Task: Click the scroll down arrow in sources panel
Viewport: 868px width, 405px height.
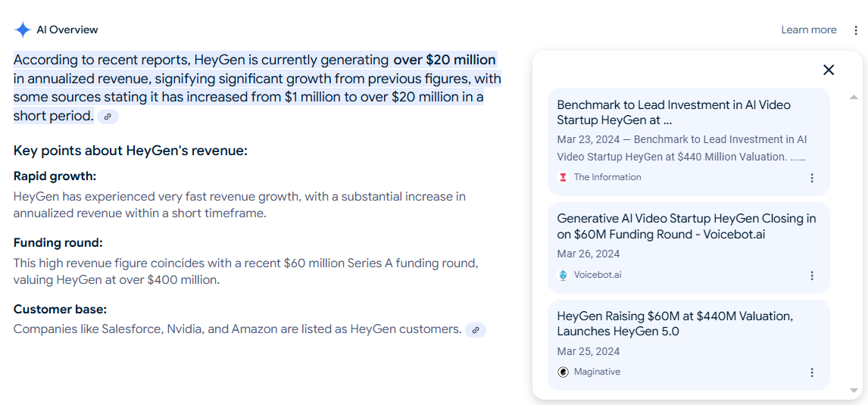Action: [854, 391]
